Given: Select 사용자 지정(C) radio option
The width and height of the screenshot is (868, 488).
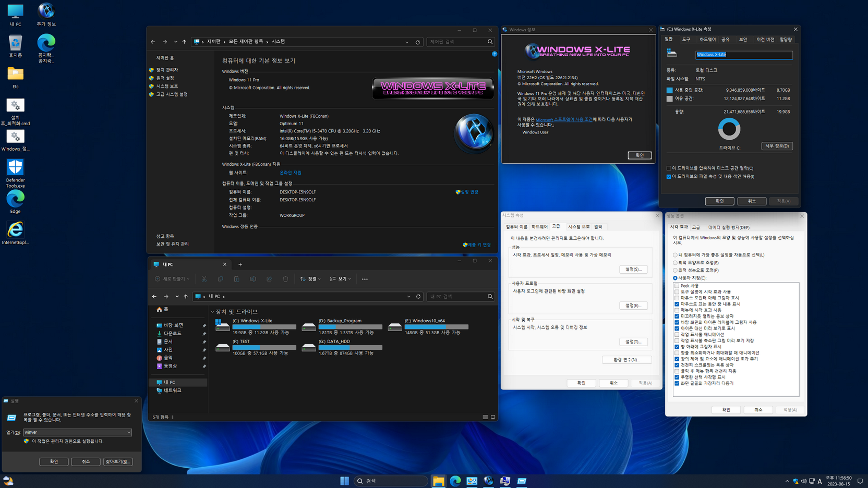Looking at the screenshot, I should pos(675,278).
